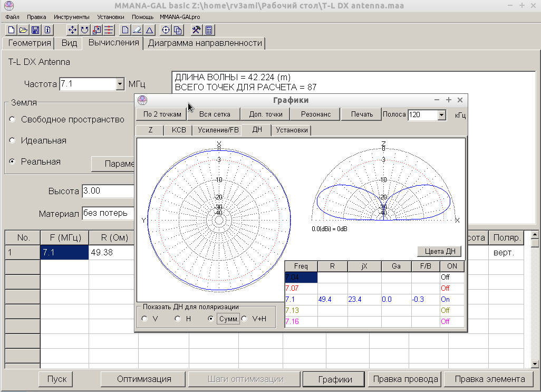Image resolution: width=541 pixels, height=392 pixels.
Task: Select the Идеальная ground radio button
Action: tap(13, 140)
